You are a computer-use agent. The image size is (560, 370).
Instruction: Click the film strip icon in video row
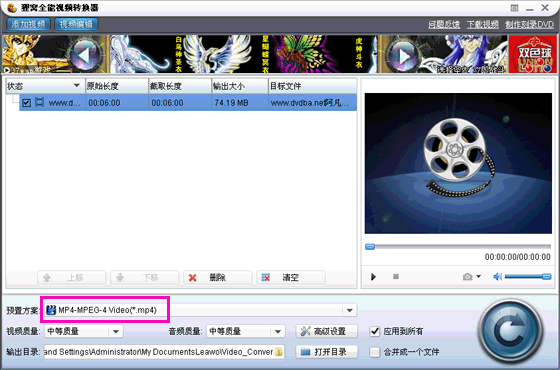[39, 102]
